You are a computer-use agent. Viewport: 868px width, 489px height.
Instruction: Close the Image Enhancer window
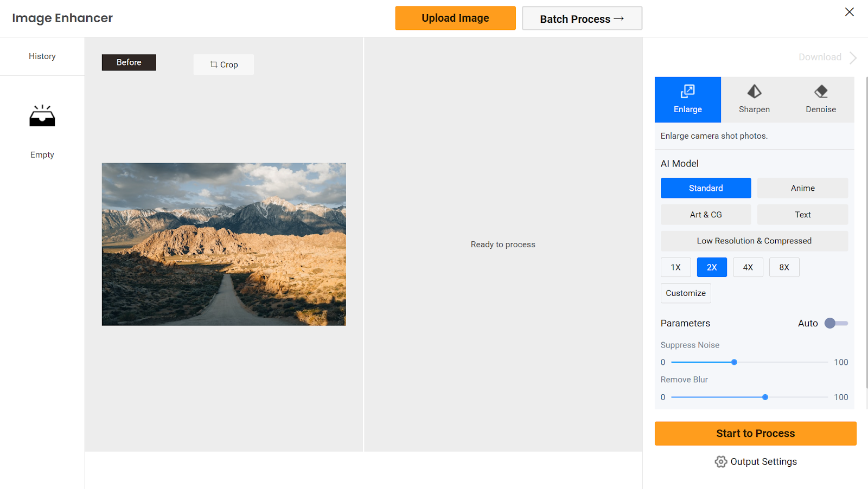pyautogui.click(x=849, y=12)
